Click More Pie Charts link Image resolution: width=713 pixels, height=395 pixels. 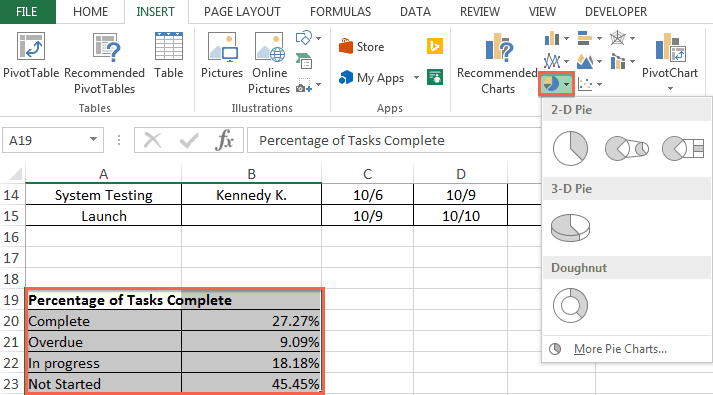pos(620,349)
